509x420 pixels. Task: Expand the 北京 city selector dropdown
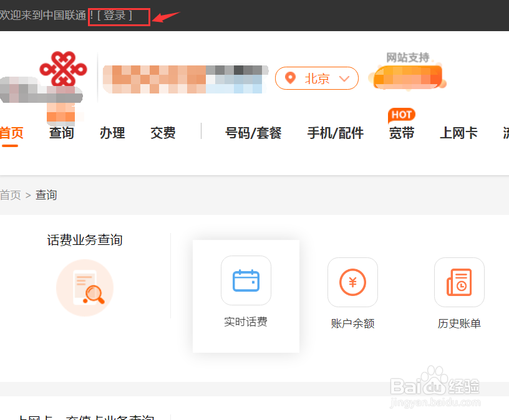point(344,79)
